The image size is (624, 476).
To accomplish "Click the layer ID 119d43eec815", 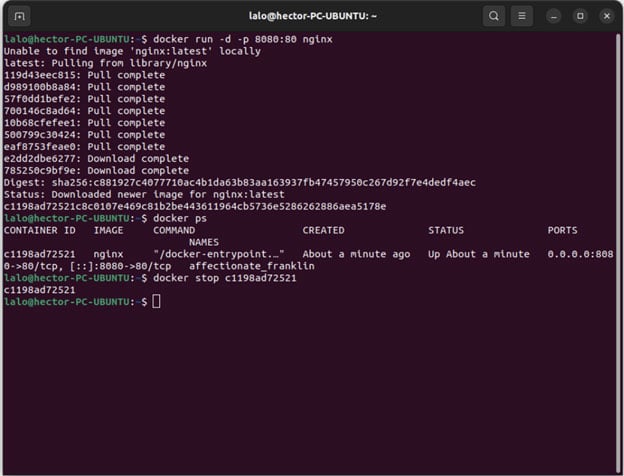I will 39,75.
